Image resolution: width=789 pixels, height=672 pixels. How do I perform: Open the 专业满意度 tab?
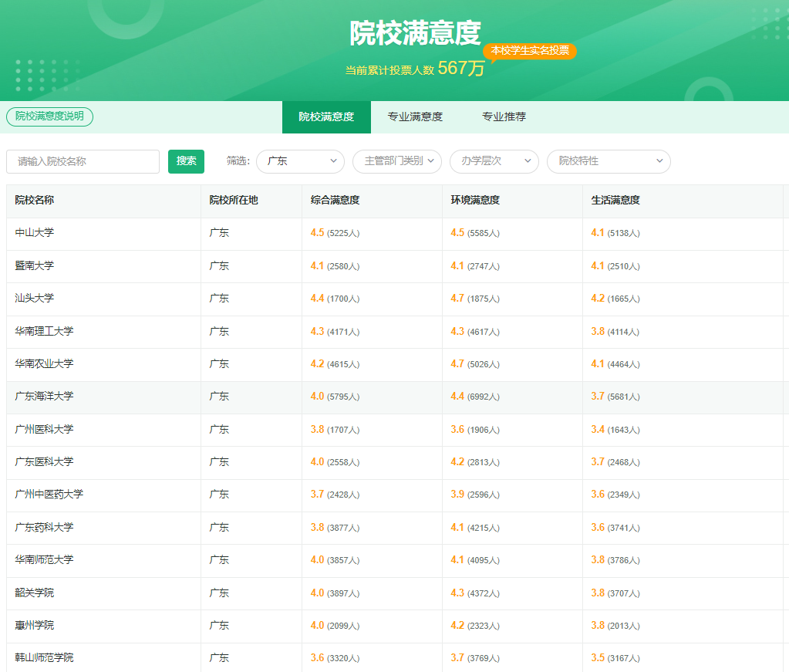415,117
